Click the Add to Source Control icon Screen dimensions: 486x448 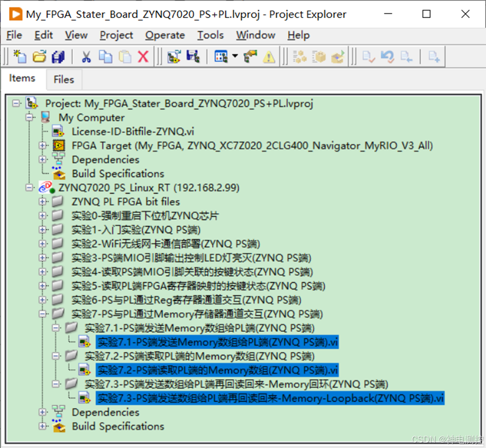pos(434,57)
